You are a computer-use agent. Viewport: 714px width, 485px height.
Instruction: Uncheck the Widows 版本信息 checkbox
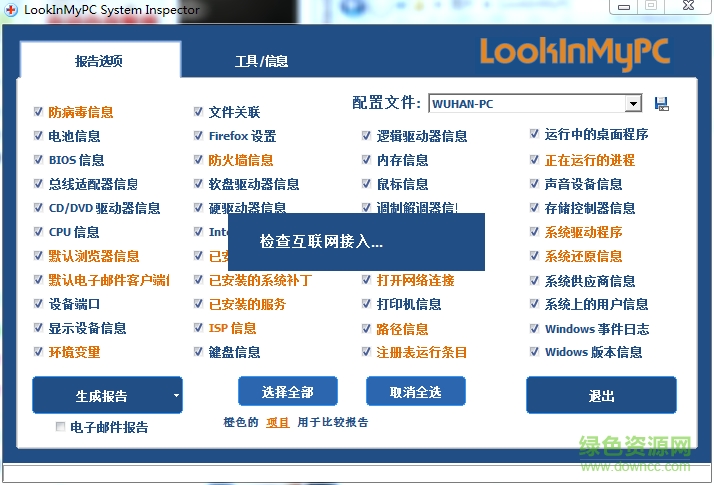point(535,352)
